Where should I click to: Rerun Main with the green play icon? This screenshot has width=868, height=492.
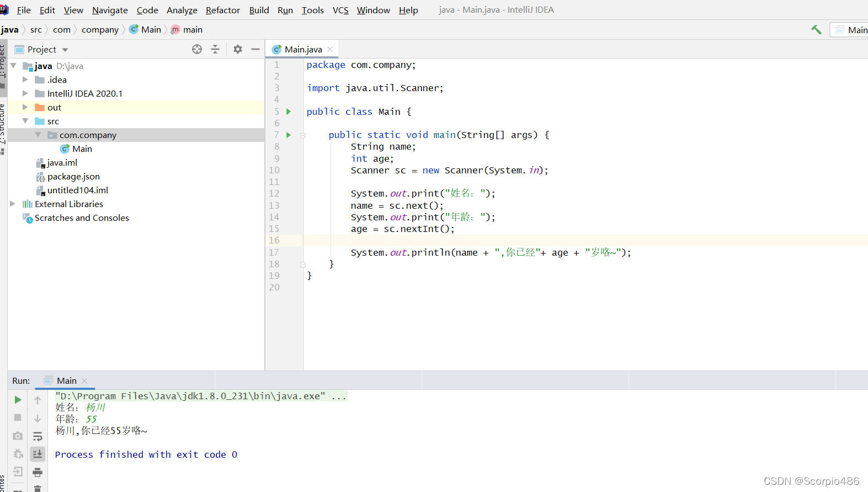coord(18,400)
